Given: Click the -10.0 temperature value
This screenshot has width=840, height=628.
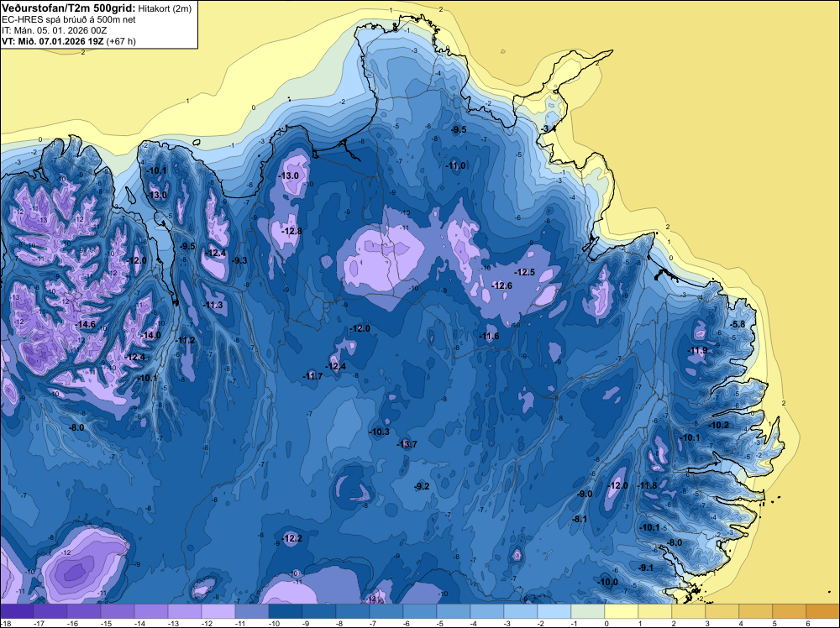Looking at the screenshot, I should click(x=608, y=583).
